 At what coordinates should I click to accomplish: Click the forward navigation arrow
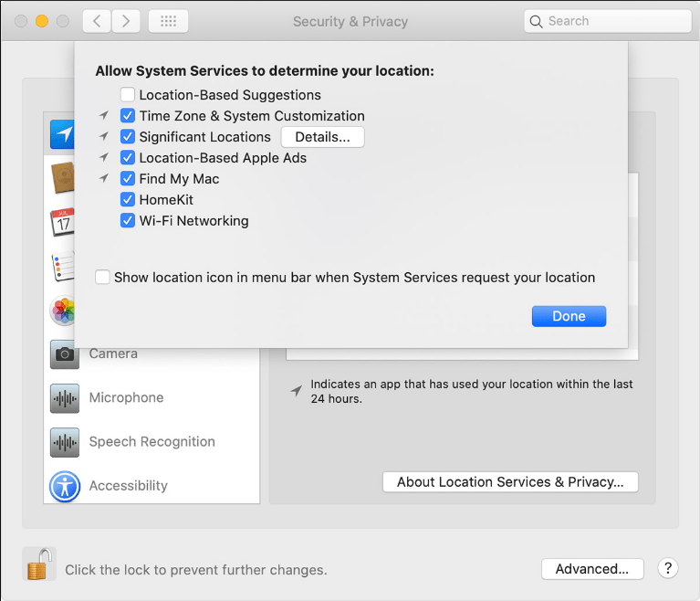click(126, 21)
